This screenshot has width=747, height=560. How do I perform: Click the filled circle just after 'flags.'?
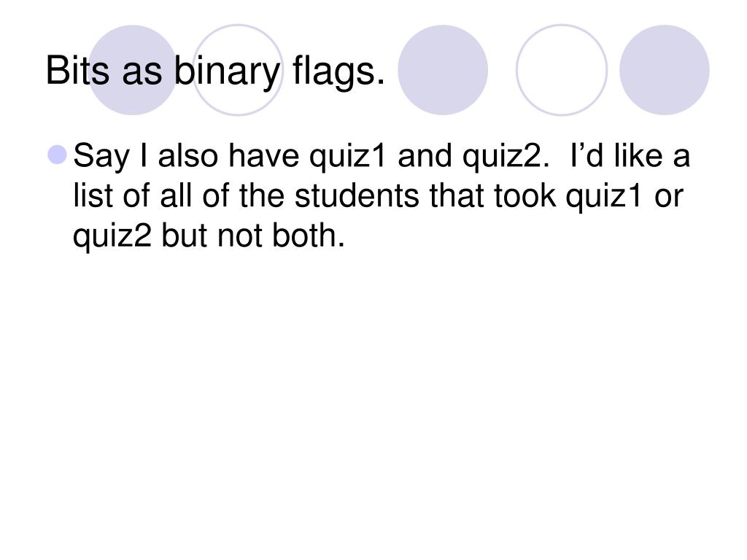(x=443, y=70)
